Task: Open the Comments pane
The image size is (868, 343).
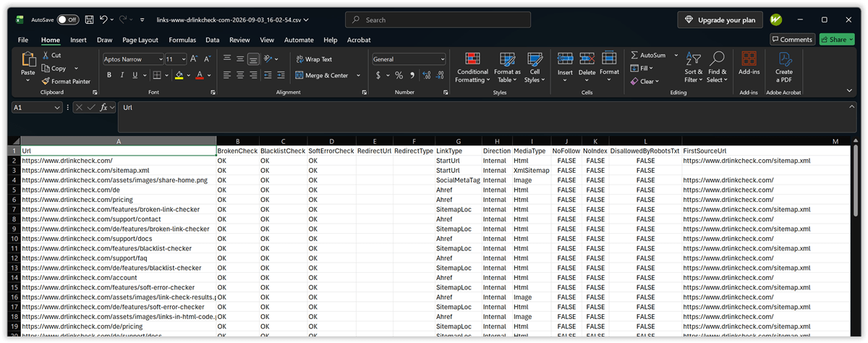Action: [792, 40]
